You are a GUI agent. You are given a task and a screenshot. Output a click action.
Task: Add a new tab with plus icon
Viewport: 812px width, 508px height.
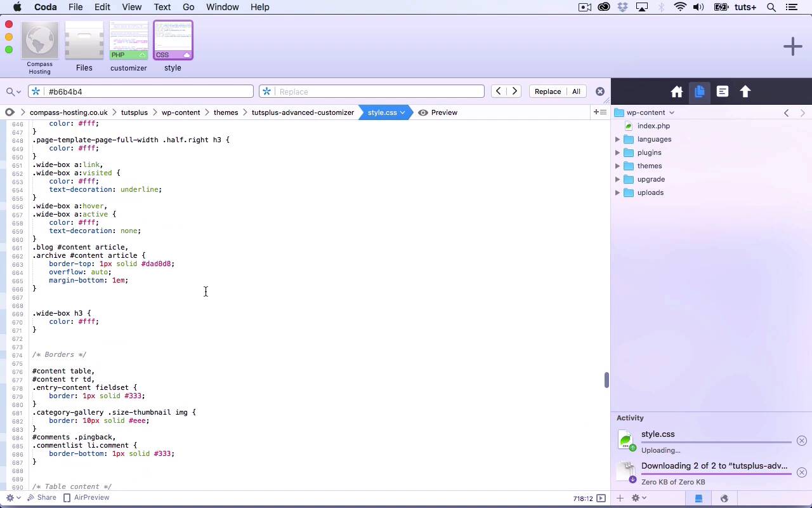click(792, 46)
